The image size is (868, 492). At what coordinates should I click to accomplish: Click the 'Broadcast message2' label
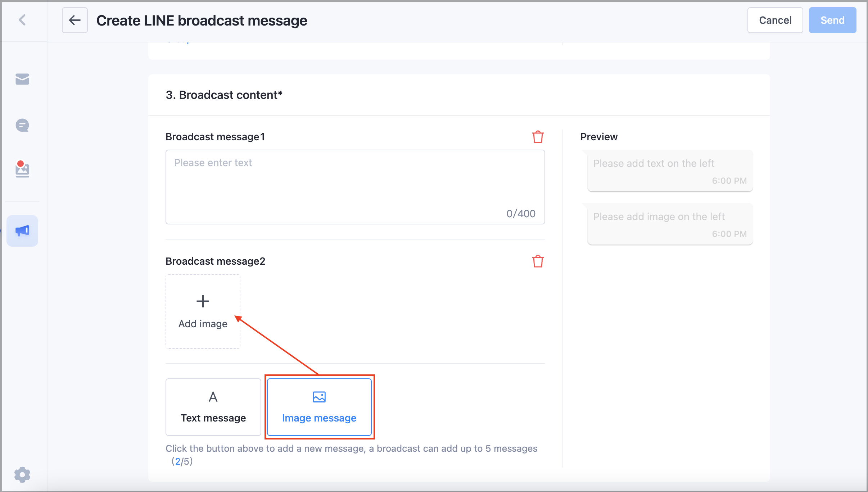[x=215, y=261]
